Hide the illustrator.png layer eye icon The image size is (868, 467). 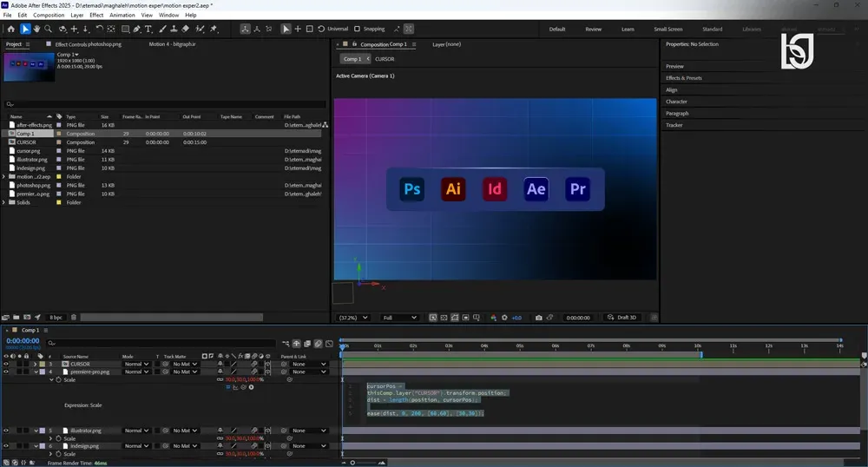6,431
